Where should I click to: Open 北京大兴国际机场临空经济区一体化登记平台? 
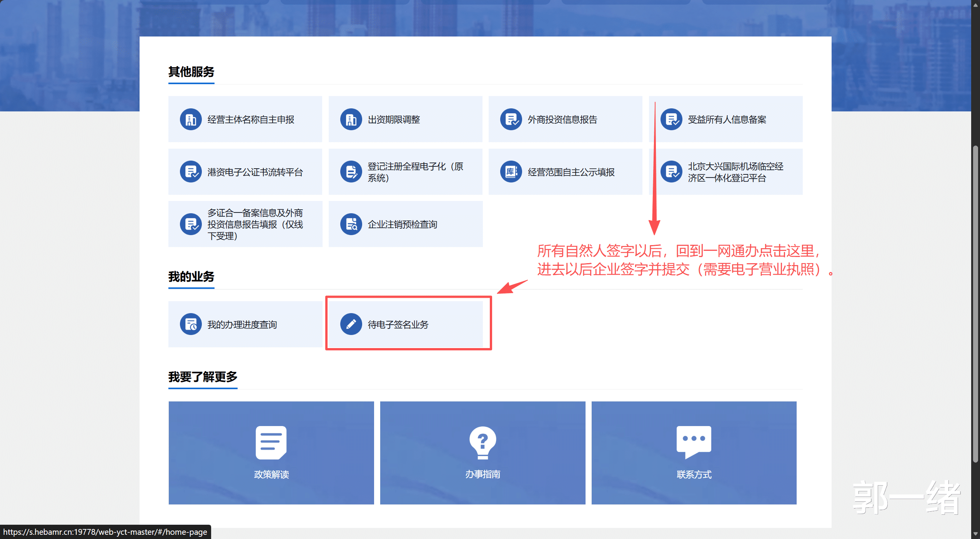(735, 172)
